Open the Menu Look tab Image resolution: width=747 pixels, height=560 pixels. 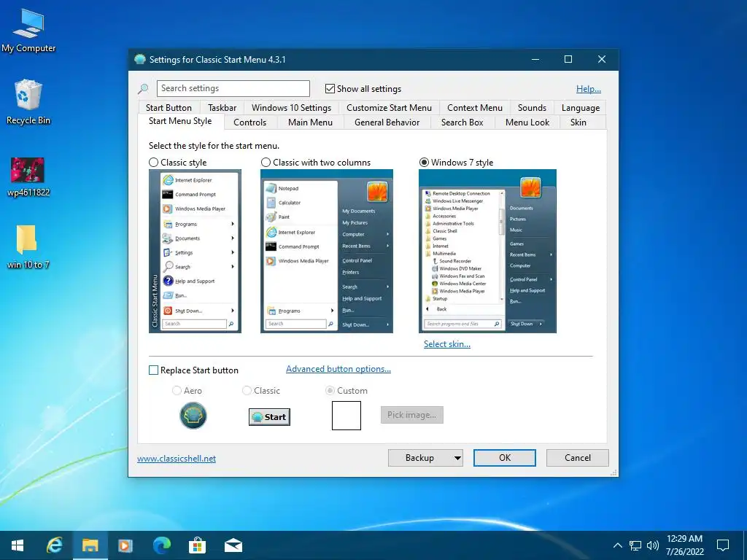click(527, 122)
